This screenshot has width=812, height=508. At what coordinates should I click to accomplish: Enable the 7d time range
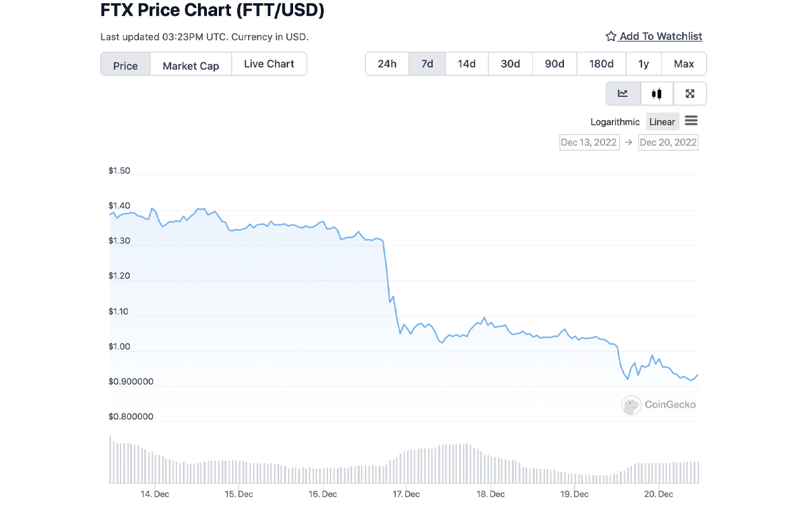426,63
